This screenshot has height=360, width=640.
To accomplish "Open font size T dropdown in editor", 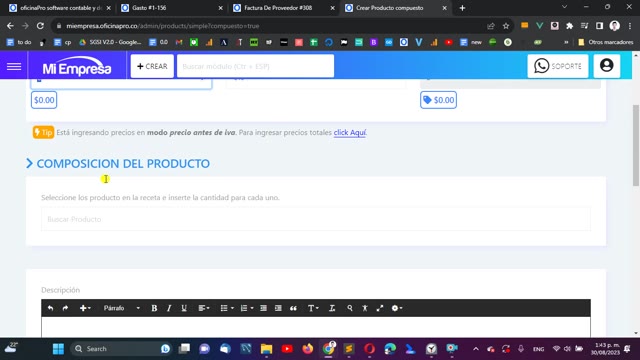I will (313, 308).
